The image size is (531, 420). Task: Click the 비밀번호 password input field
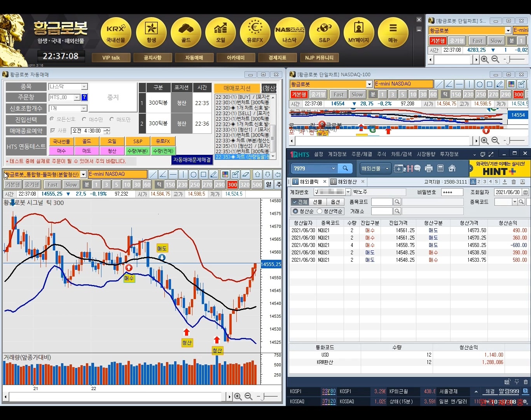(452, 192)
